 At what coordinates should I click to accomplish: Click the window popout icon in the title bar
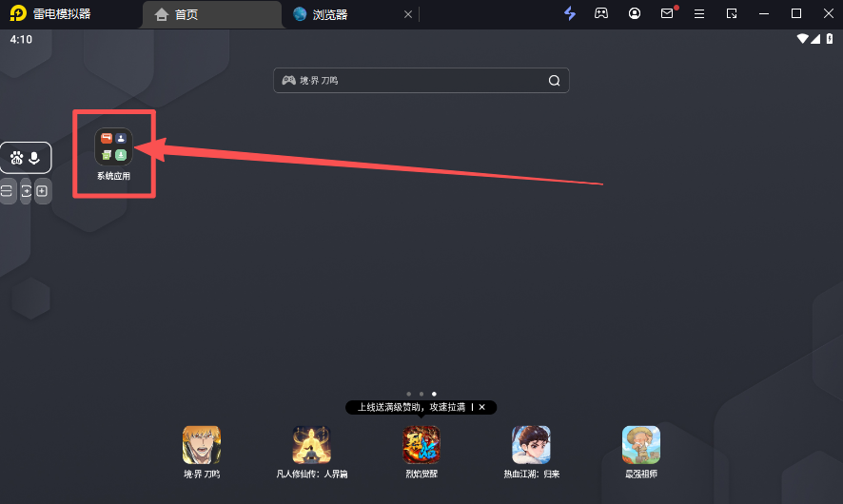tap(732, 13)
